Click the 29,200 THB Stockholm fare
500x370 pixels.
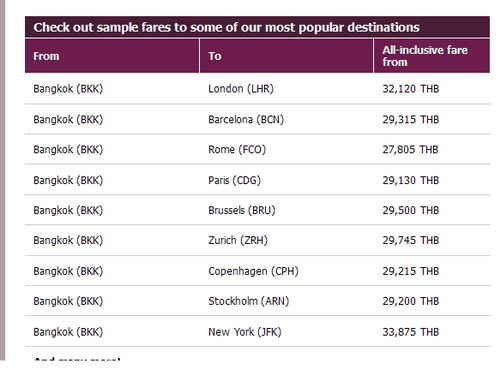pyautogui.click(x=411, y=301)
